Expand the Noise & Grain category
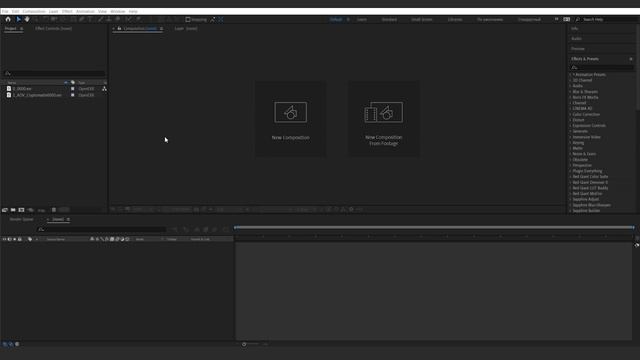 tap(570, 154)
